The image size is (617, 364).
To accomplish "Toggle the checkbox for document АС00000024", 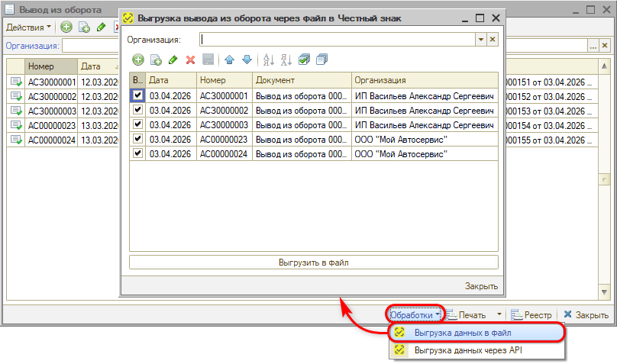I will point(137,153).
